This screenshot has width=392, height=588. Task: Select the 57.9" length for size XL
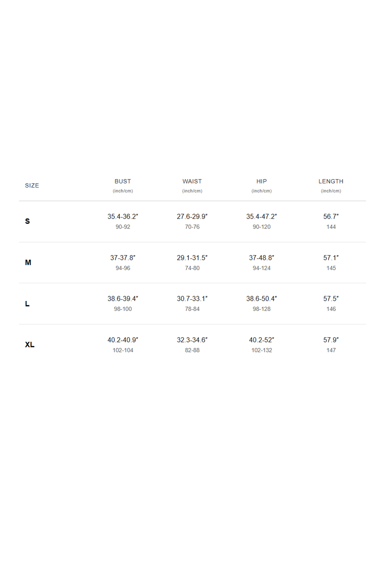coord(331,340)
